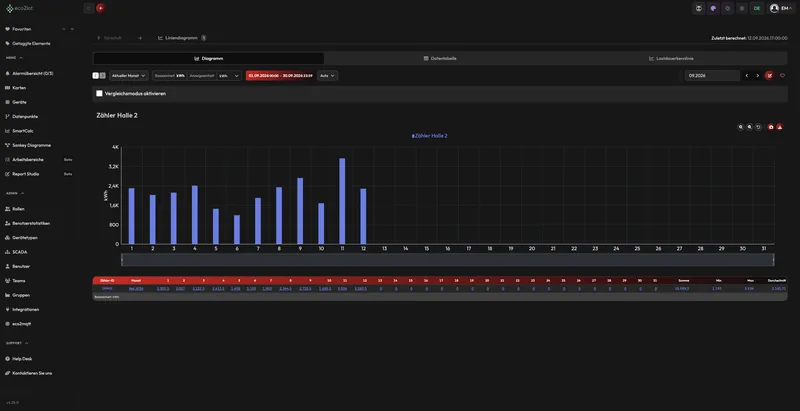This screenshot has height=411, width=800.
Task: Click the red back arrow icon
Action: [101, 8]
